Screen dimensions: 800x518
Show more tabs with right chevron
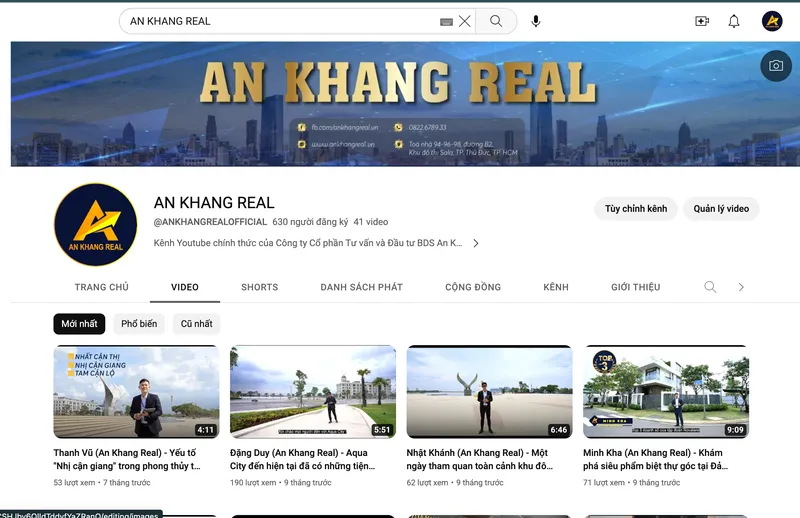click(741, 287)
